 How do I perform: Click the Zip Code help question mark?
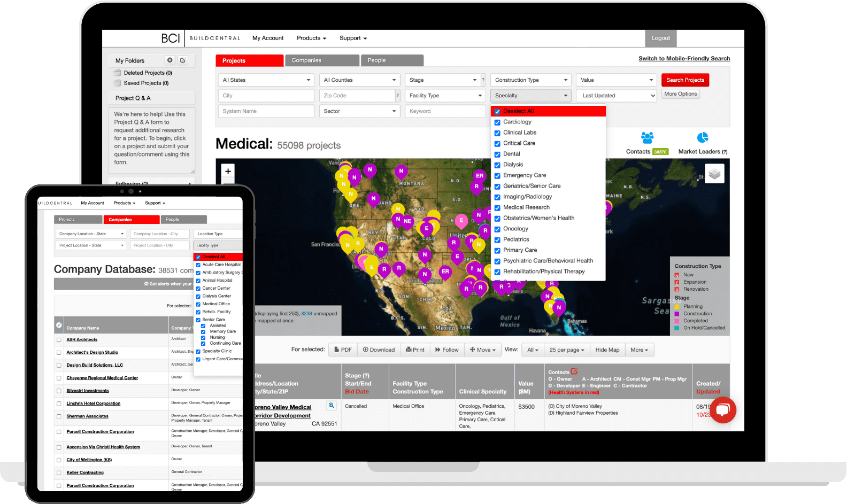pyautogui.click(x=397, y=96)
